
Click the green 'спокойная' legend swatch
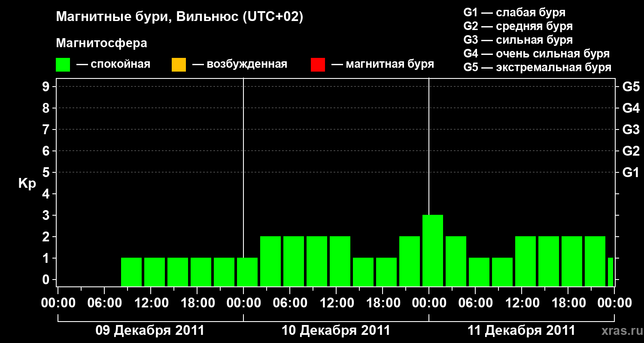click(63, 65)
